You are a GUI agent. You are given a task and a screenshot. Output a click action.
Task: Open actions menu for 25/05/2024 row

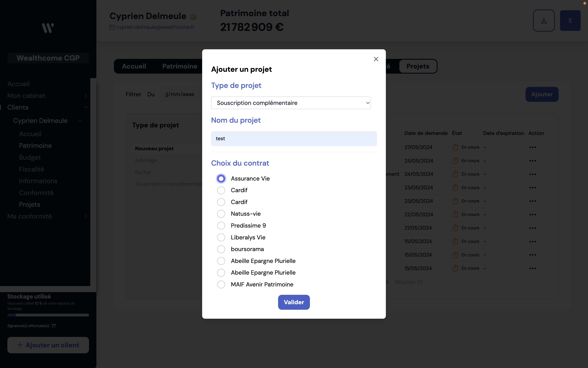pos(533,161)
